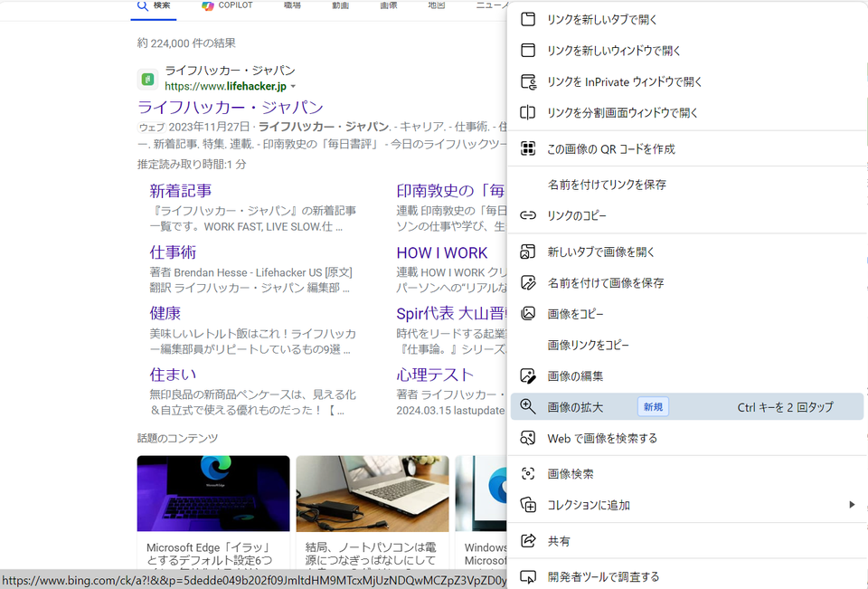Screen dimensions: 868x589
Task: Click the add to Collections icon
Action: [528, 505]
